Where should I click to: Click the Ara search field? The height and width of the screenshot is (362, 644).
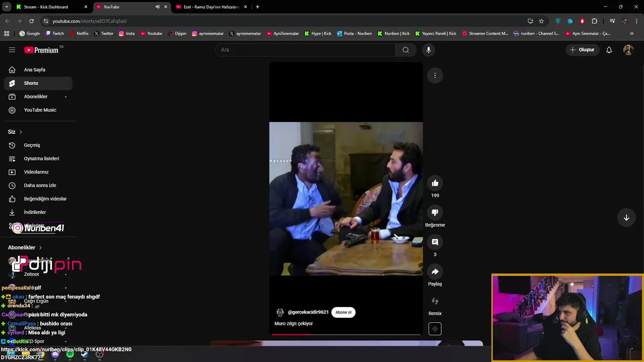pyautogui.click(x=305, y=50)
